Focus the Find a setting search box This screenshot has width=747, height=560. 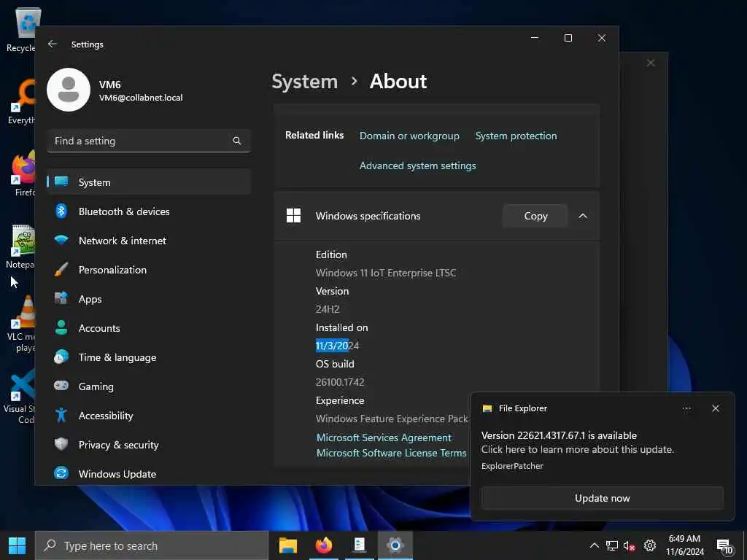[x=149, y=141]
